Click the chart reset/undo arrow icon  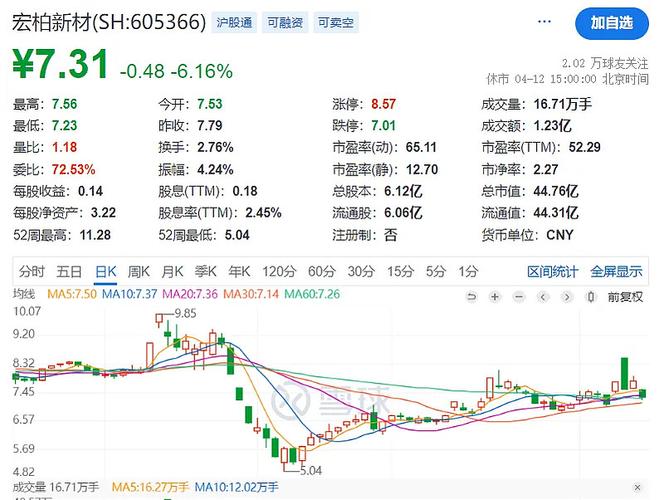pyautogui.click(x=471, y=297)
